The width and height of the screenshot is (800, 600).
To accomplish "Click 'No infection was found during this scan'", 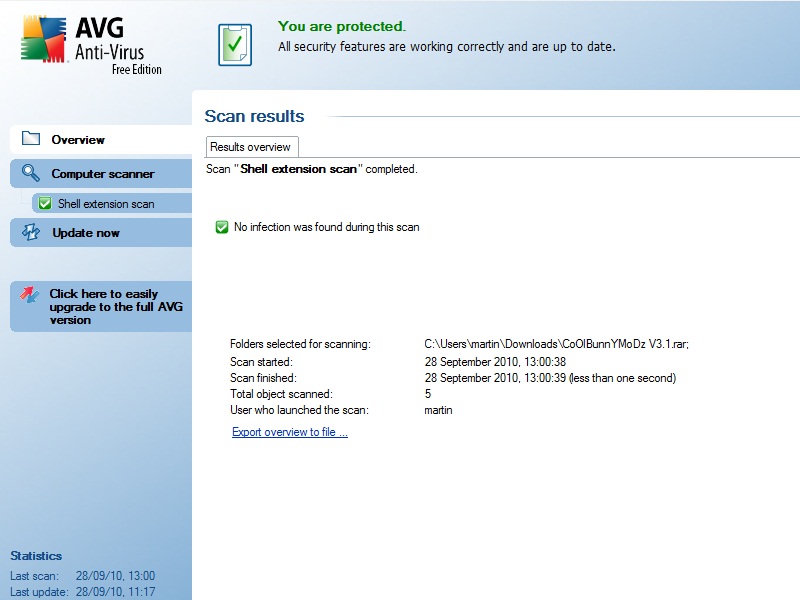I will (327, 227).
